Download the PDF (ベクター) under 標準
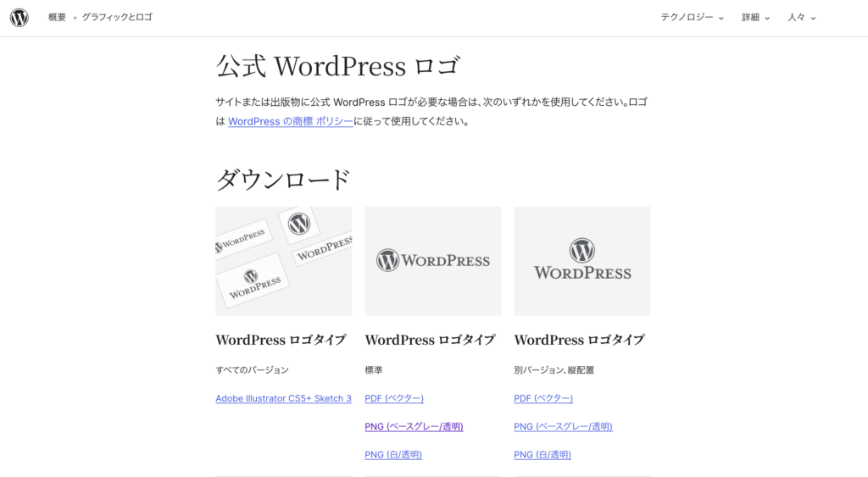868x477 pixels. (x=394, y=398)
